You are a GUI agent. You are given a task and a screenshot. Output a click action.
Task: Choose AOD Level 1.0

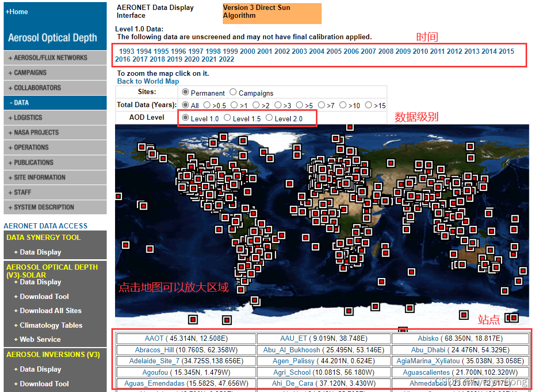click(x=185, y=118)
